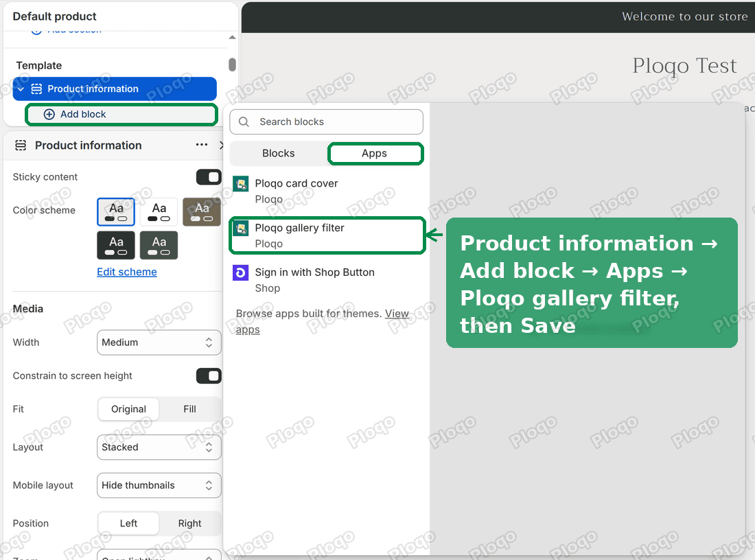
Task: Set media position to Right
Action: tap(189, 524)
